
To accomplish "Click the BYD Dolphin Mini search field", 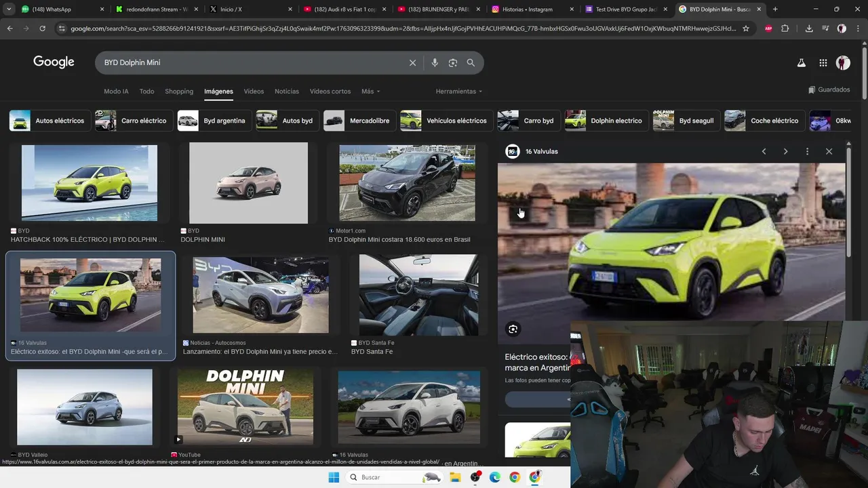I will pyautogui.click(x=251, y=62).
